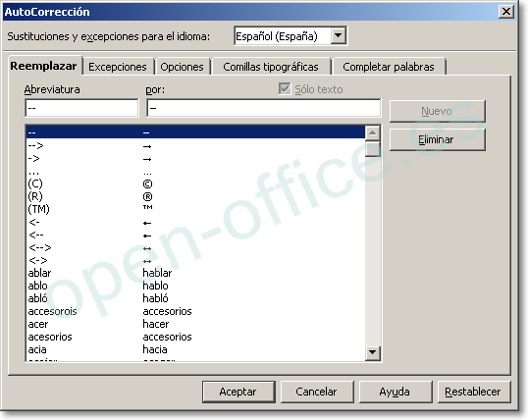Open the Comillas tipográficas tab
This screenshot has height=420, width=528.
click(271, 67)
